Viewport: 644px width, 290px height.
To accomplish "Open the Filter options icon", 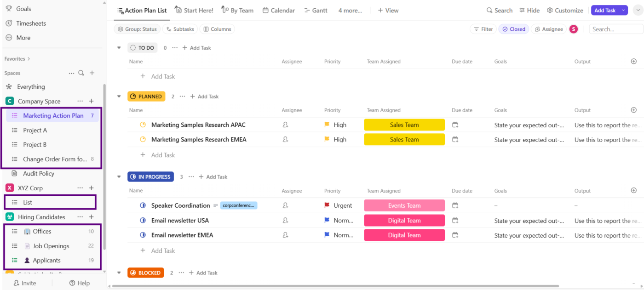I will [476, 28].
